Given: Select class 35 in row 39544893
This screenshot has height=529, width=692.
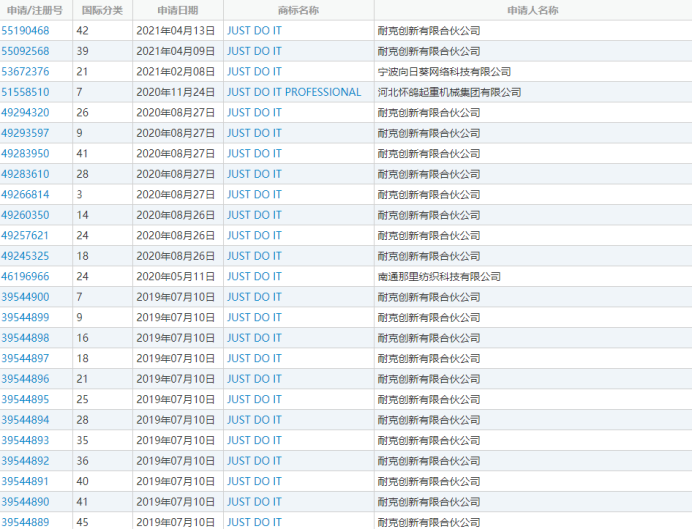Looking at the screenshot, I should (x=83, y=440).
